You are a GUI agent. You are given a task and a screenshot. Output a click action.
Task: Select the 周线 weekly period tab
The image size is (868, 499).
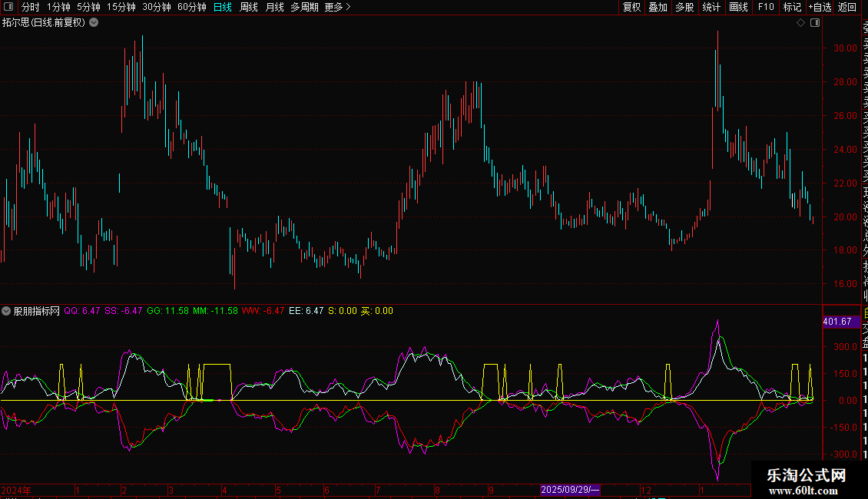(x=249, y=7)
